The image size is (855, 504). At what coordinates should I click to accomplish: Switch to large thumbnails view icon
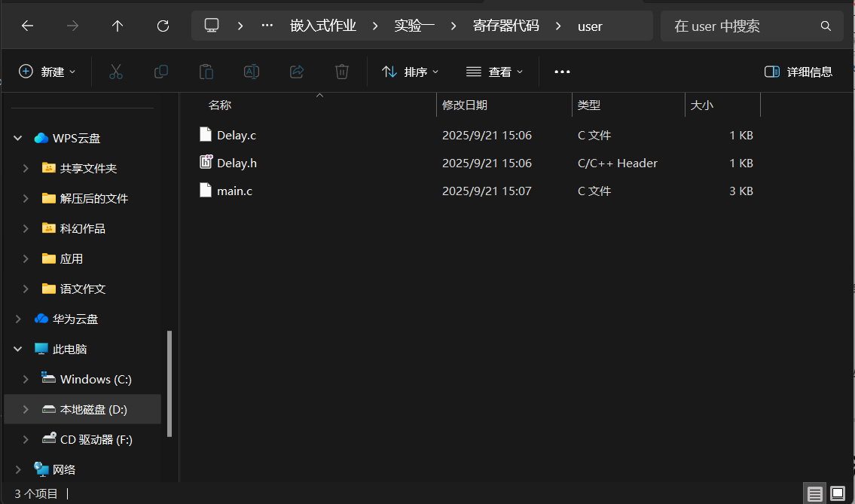click(x=837, y=494)
